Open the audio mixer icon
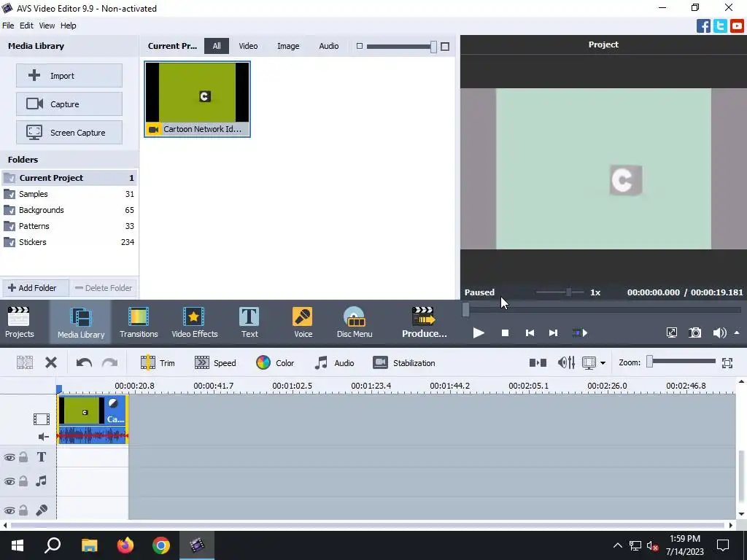 [x=566, y=363]
